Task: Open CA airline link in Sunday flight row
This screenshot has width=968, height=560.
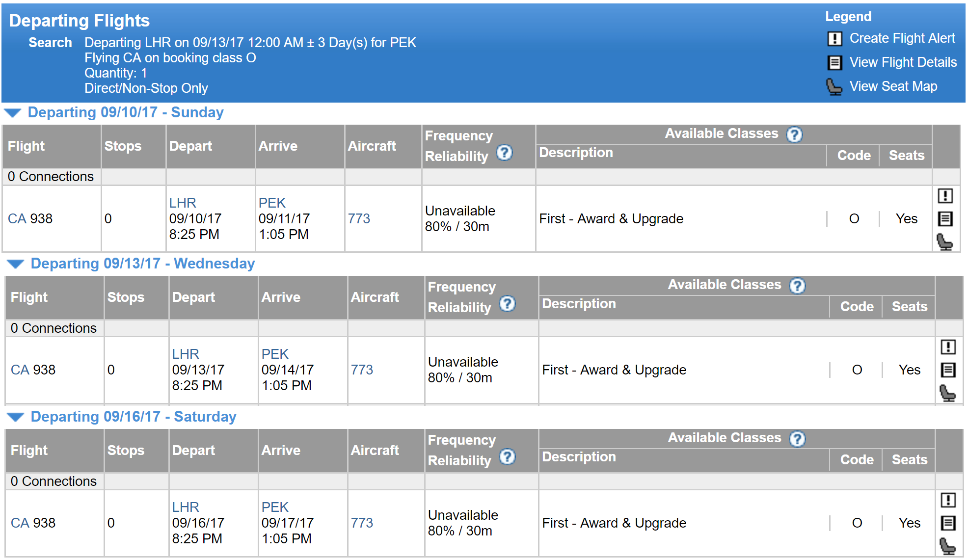Action: 17,219
